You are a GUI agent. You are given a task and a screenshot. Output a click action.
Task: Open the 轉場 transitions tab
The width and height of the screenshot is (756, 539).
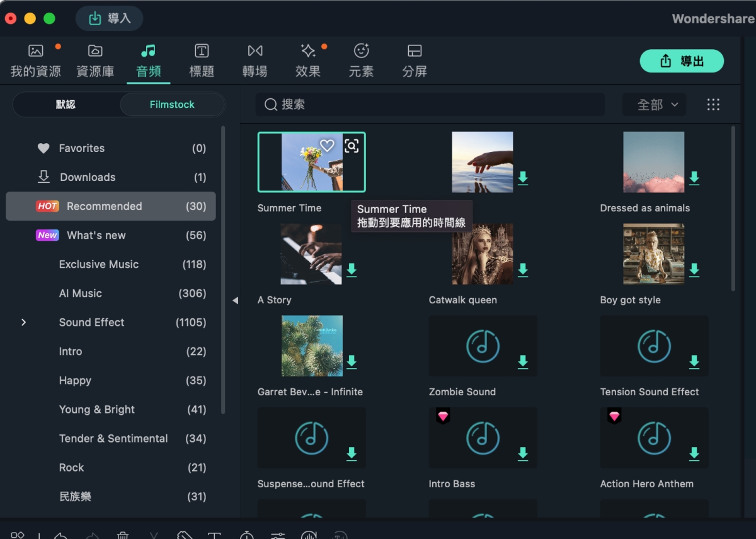coord(255,61)
